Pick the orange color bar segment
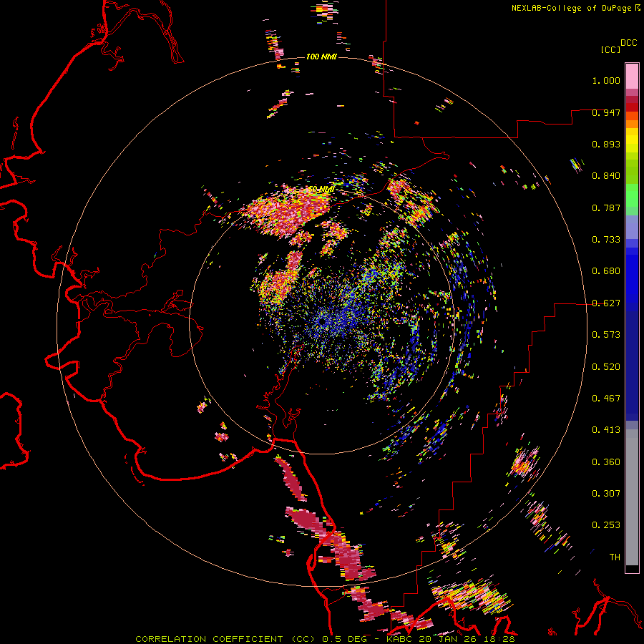 tap(632, 124)
